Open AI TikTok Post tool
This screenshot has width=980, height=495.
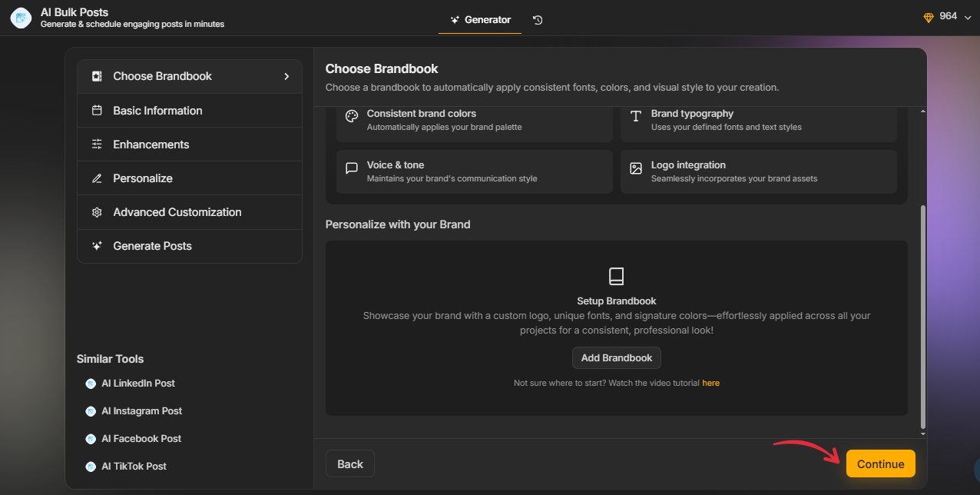click(134, 467)
